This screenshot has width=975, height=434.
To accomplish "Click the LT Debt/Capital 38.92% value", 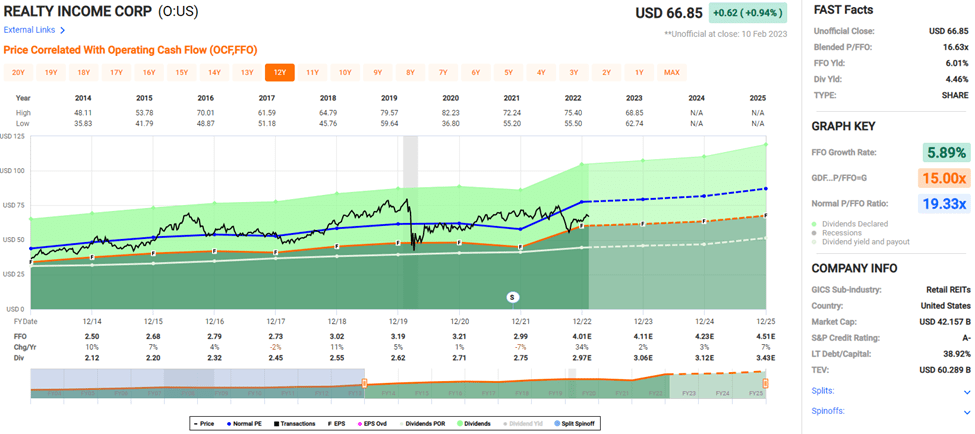I will pos(957,354).
